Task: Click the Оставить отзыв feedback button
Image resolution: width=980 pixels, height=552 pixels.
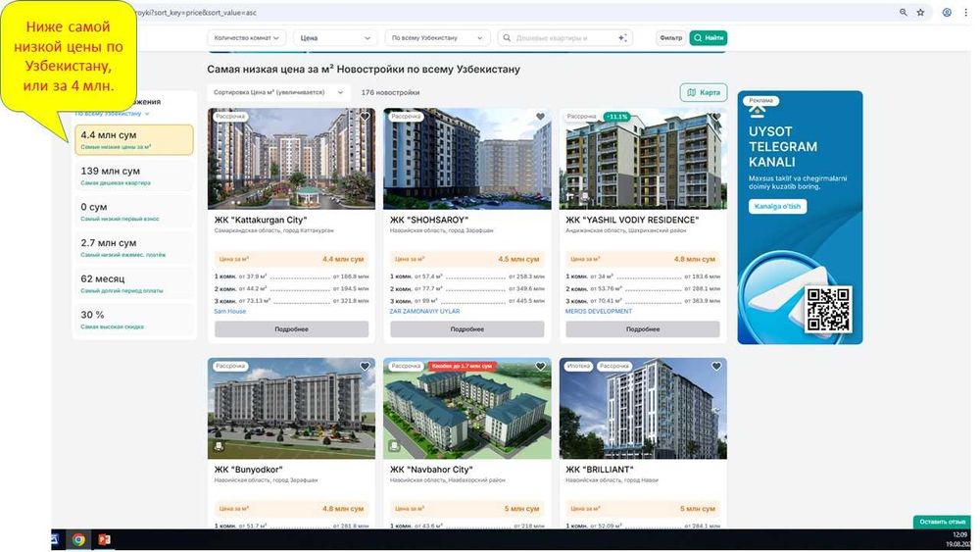Action: pyautogui.click(x=943, y=522)
